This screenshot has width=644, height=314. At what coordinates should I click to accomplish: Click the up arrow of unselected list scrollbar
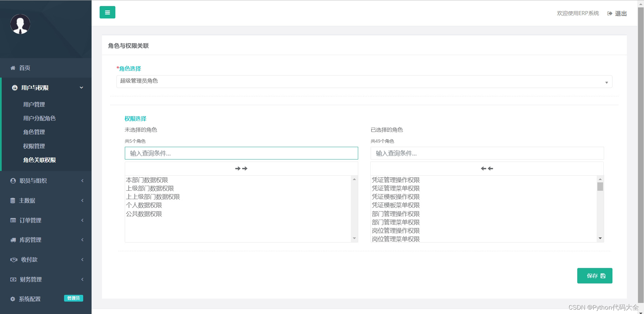pyautogui.click(x=355, y=179)
